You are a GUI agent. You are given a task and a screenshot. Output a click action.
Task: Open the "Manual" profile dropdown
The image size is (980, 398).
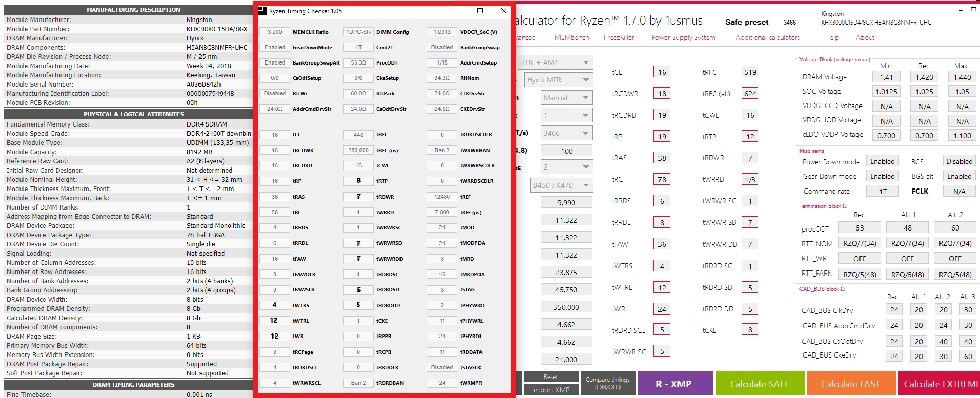click(567, 98)
